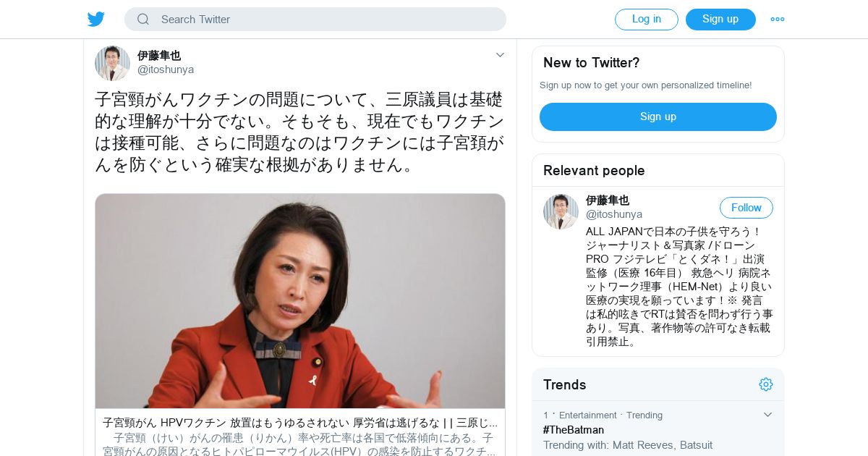Click 伊藤隼也 avatar in Relevant people
868x456 pixels.
coord(561,211)
